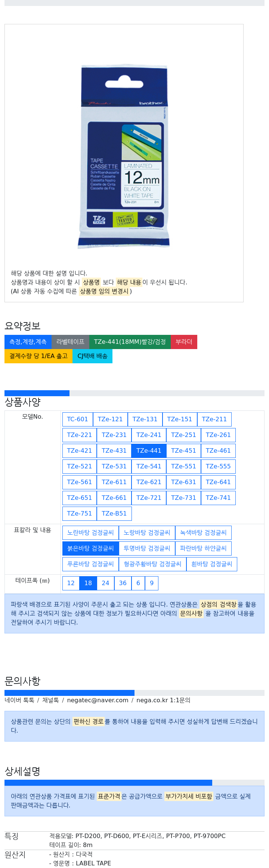The image size is (269, 868).
Task: Select model TZe-B51
Action: 114,514
